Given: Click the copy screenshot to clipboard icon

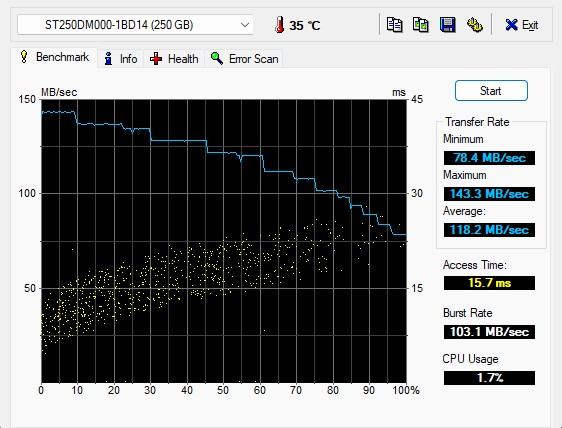Looking at the screenshot, I should (421, 25).
